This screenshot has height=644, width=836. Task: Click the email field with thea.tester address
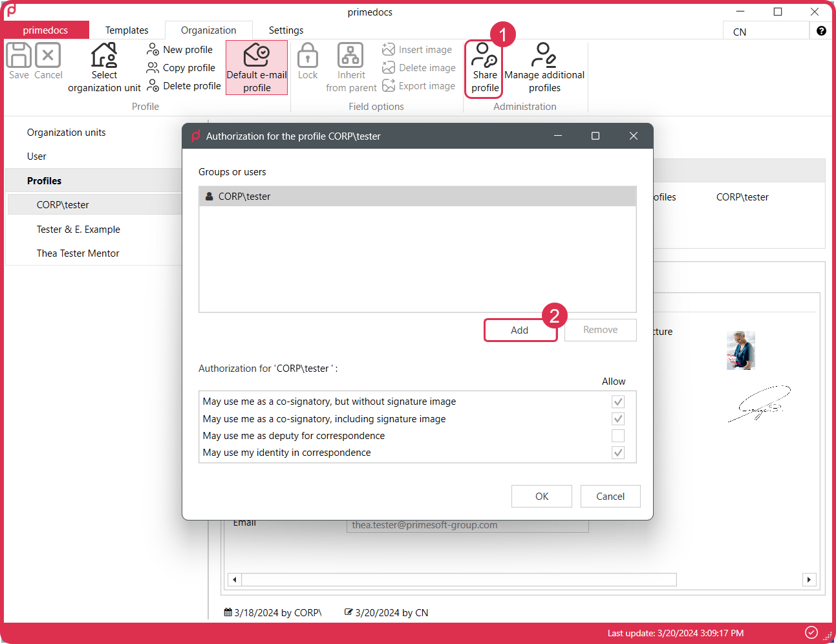pos(467,525)
